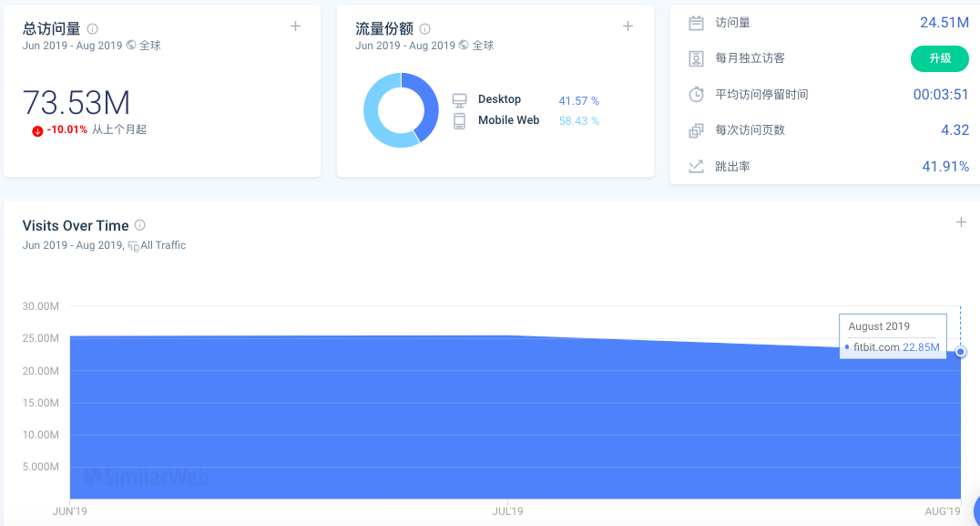Click the All Traffic filter text
Screen dimensions: 980x526
163,245
